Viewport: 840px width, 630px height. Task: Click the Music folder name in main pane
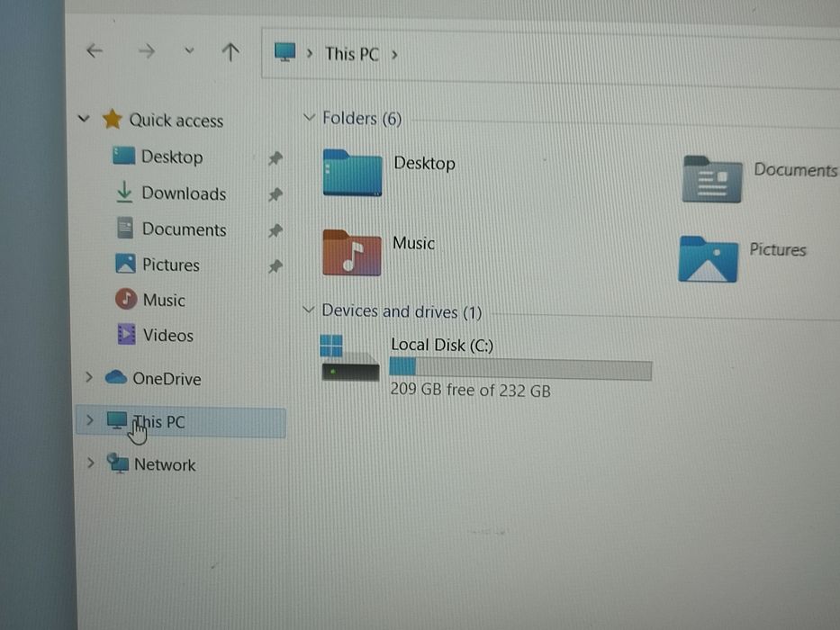point(413,243)
